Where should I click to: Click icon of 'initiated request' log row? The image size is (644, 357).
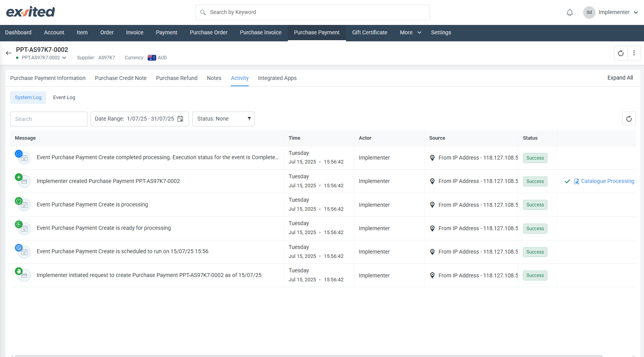tap(22, 275)
